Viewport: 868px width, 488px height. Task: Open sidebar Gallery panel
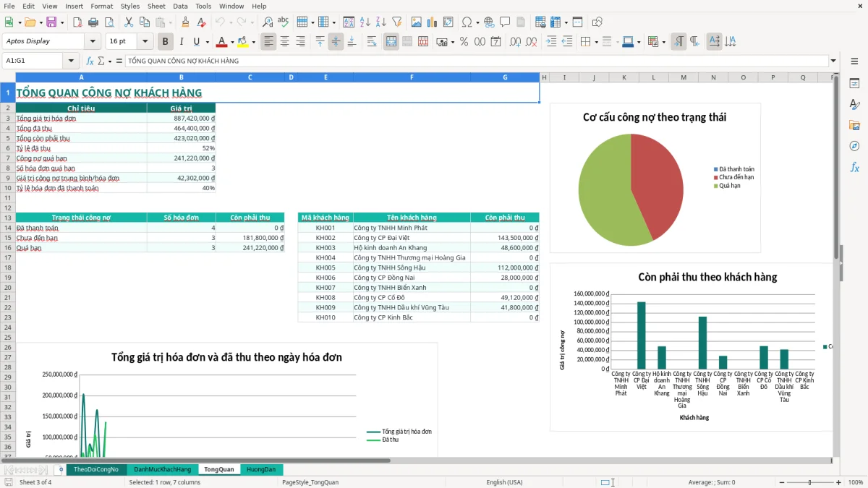[854, 125]
